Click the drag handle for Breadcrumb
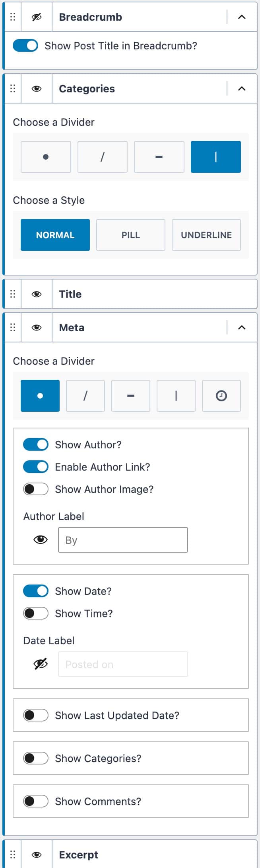The width and height of the screenshot is (260, 868). coord(13,17)
